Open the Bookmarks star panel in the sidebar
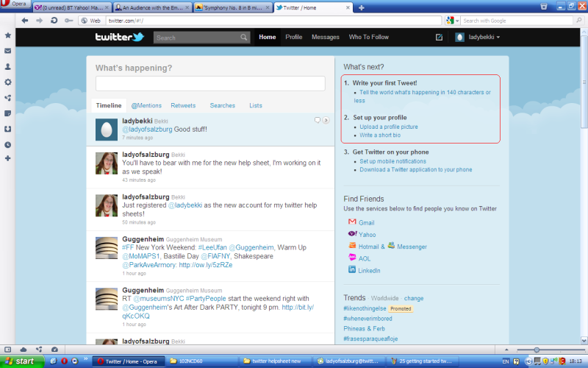Screen dimensions: 588x368 pos(7,35)
